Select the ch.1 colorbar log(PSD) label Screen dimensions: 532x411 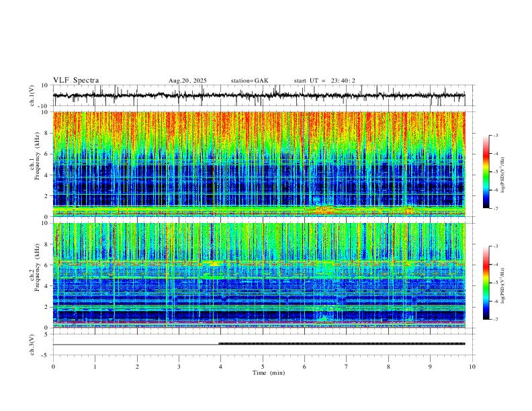click(x=503, y=175)
